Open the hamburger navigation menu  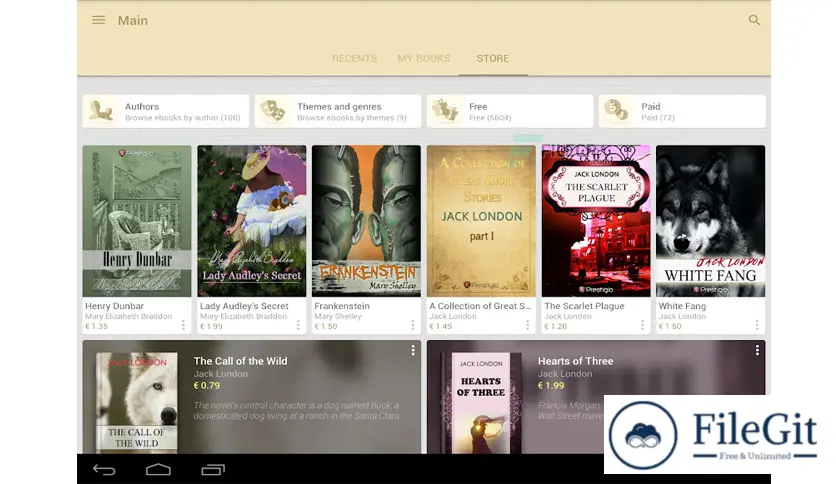coord(98,20)
